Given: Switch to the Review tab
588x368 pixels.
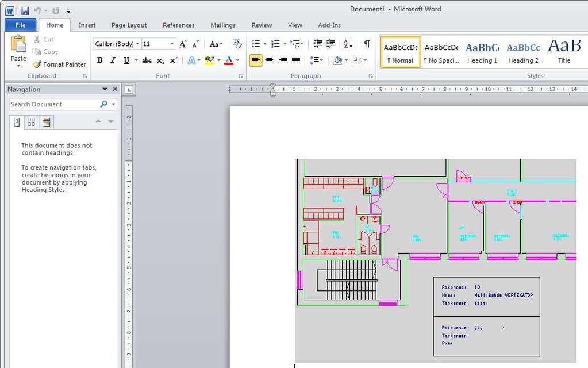Looking at the screenshot, I should 262,25.
